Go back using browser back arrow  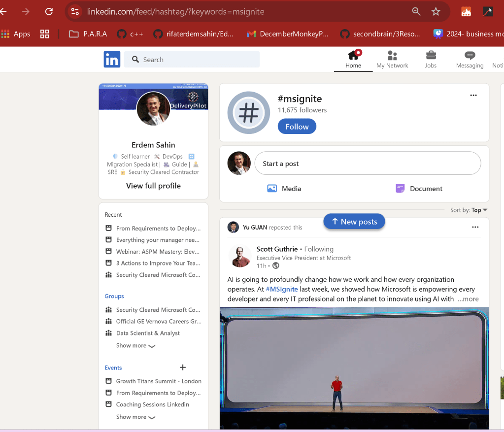(x=3, y=11)
